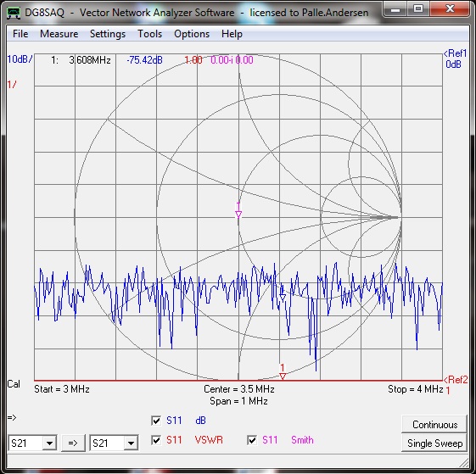
Task: Click the -75.42dB marker readout
Action: [144, 60]
